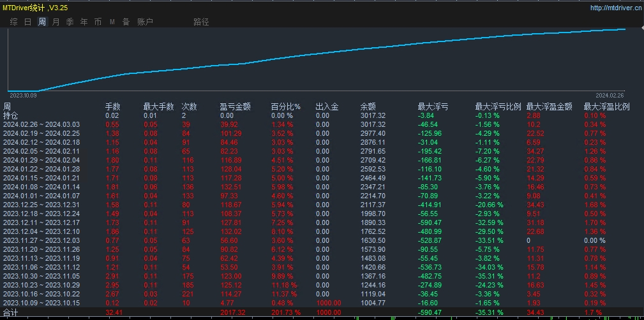Open the http://mtdriver.cn link
Image resolution: width=644 pixels, height=320 pixels.
[x=616, y=8]
